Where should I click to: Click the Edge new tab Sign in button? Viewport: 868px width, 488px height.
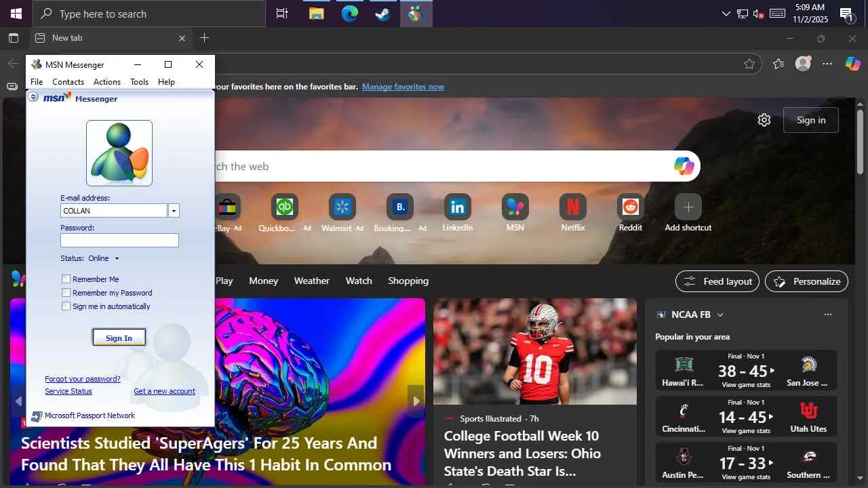pos(811,120)
